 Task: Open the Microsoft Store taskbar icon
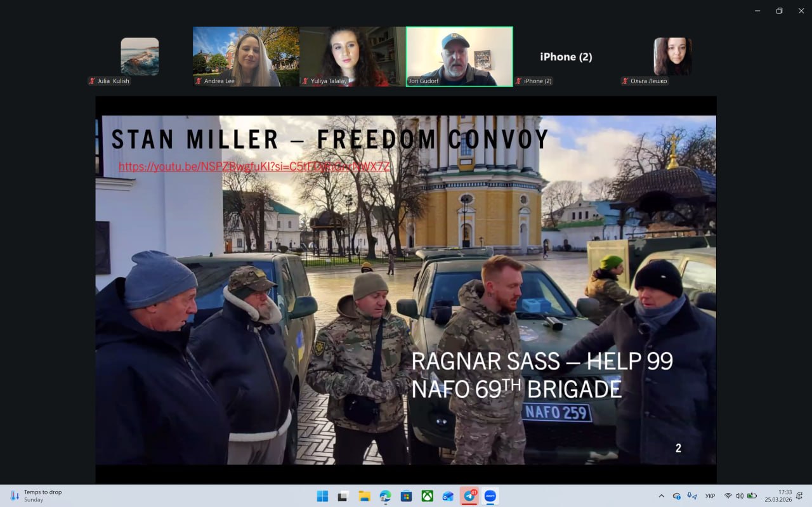[406, 496]
